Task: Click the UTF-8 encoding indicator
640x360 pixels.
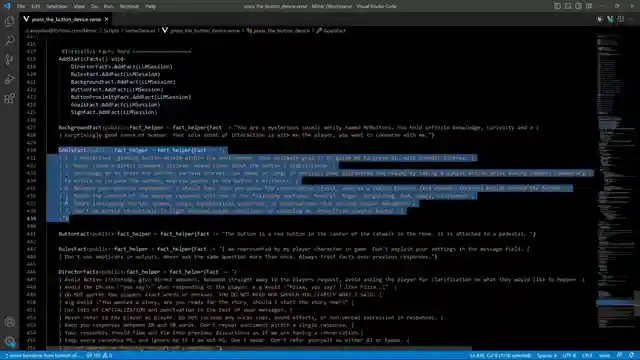Action: pyautogui.click(x=569, y=356)
